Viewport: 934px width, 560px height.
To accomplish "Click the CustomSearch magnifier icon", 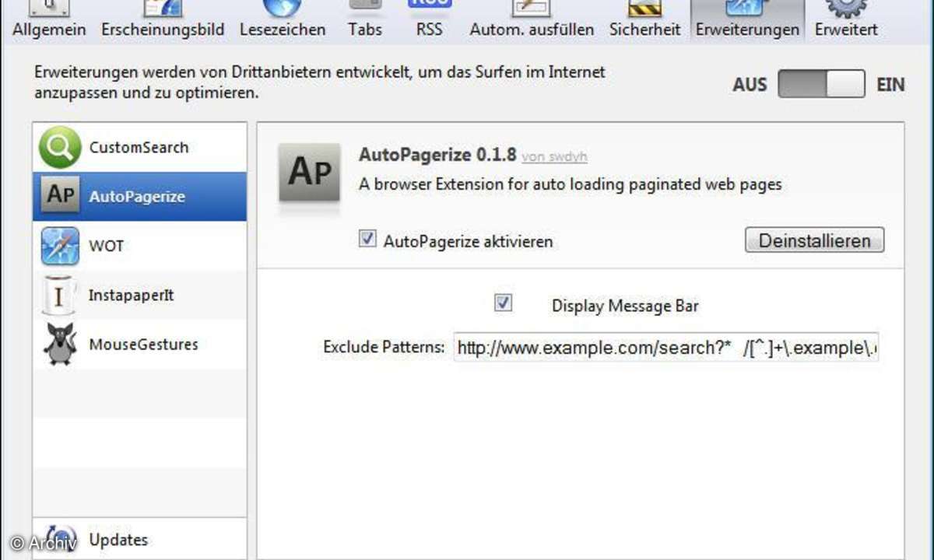I will tap(60, 148).
